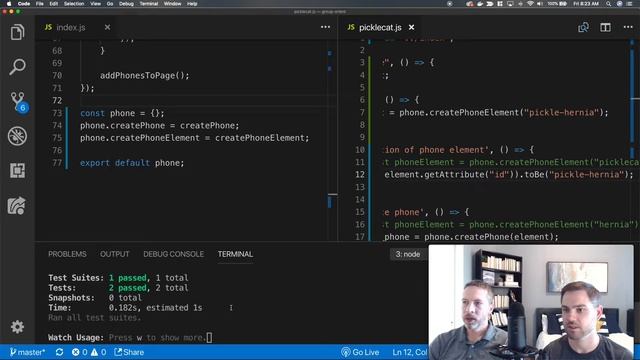Screen dimensions: 640x360
Task: Open the Apple menu
Action: click(x=9, y=4)
